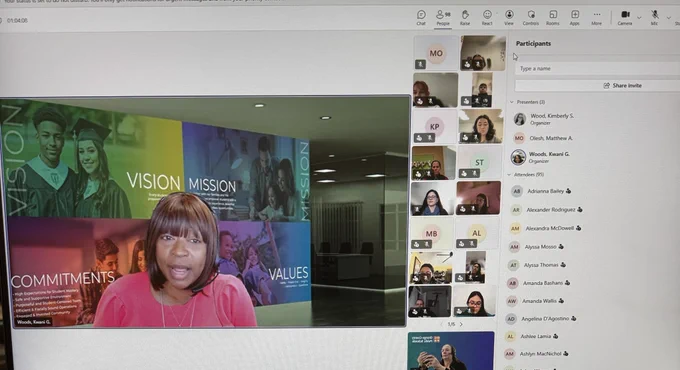Click the MO participant tile
Screen dimensions: 680x370
[436, 53]
